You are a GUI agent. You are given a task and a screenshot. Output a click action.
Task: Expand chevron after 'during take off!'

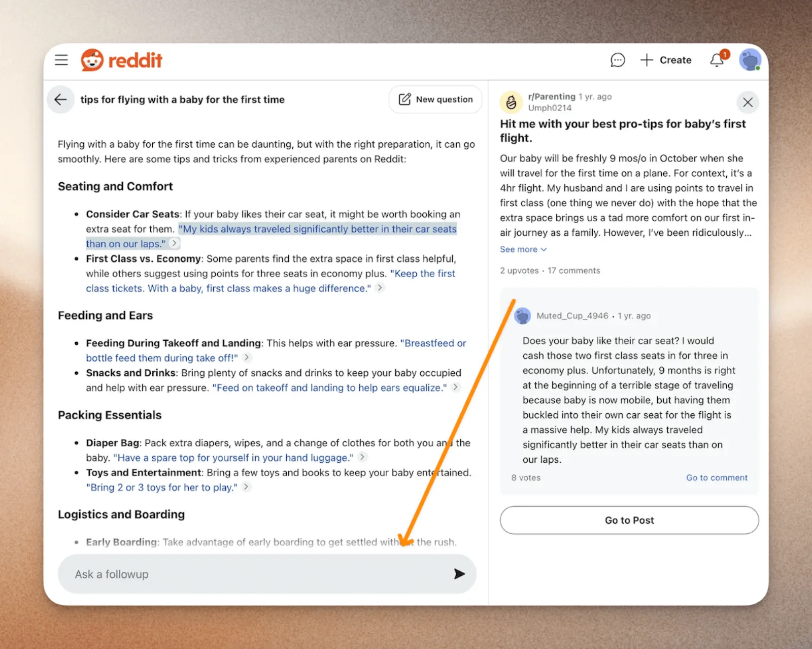click(247, 357)
